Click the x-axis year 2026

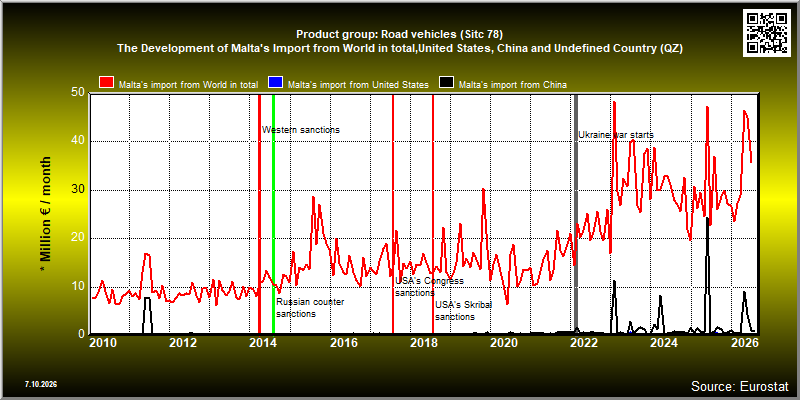tap(745, 343)
